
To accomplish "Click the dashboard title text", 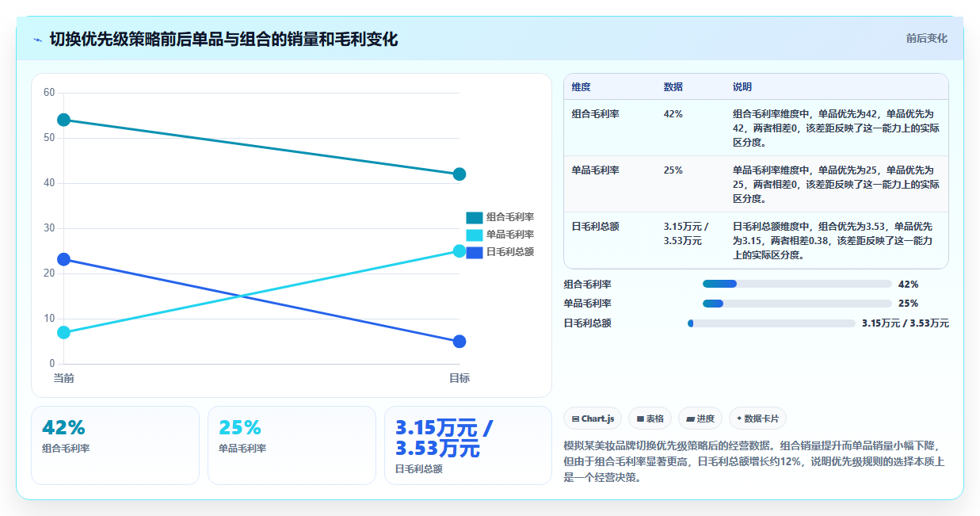I will coord(223,39).
